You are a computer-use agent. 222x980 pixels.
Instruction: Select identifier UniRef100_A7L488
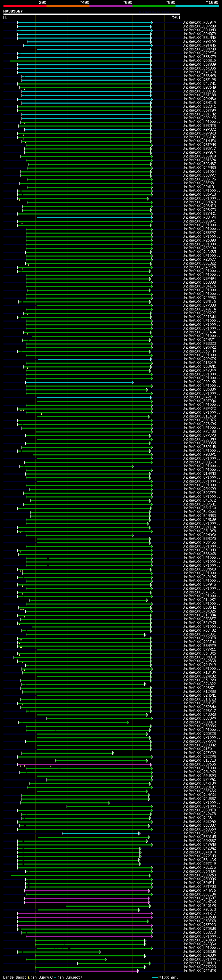pyautogui.click(x=199, y=431)
